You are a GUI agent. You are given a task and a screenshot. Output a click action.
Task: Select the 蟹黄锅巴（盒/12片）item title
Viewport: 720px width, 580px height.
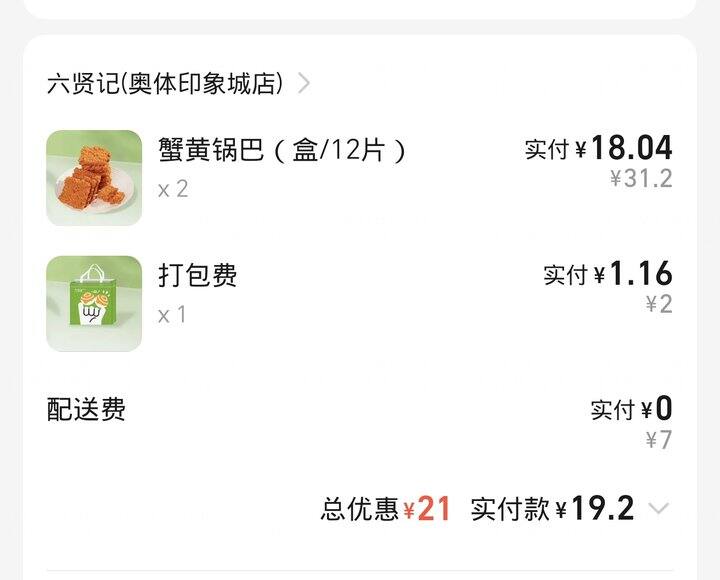[x=282, y=150]
